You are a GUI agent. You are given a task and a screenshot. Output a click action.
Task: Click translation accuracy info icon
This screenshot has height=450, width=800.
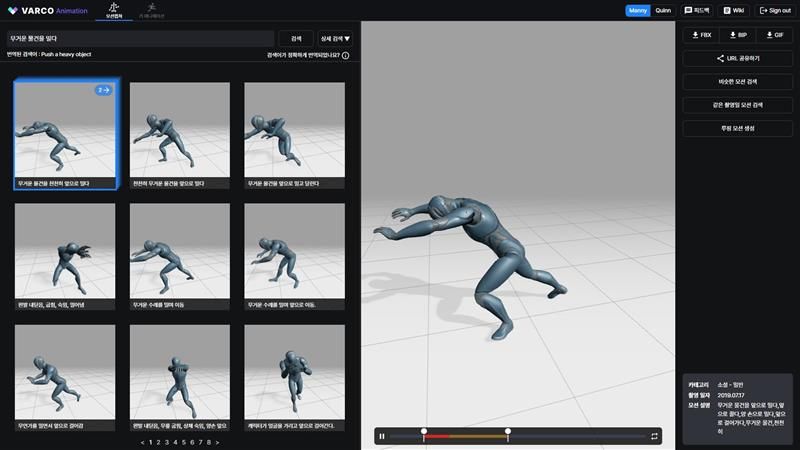click(x=346, y=55)
